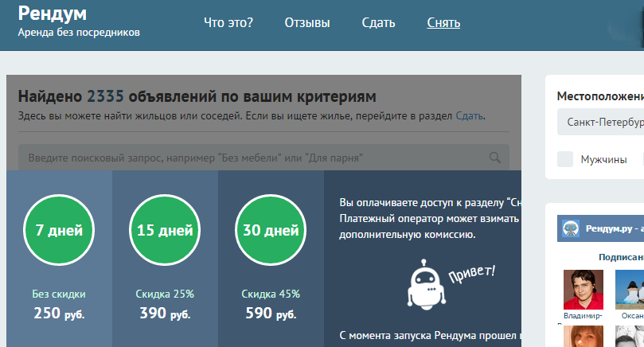Open the Что это? menu item

(228, 22)
